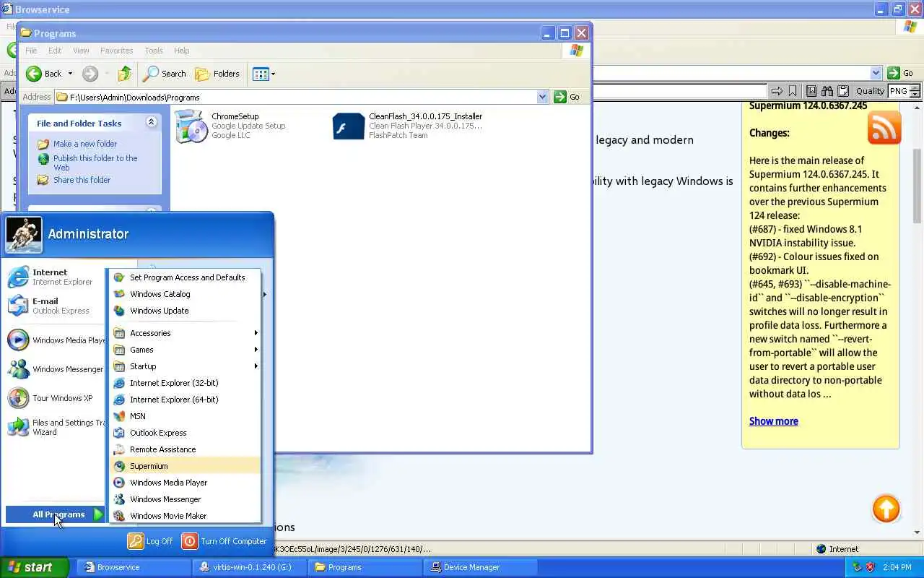924x578 pixels.
Task: Click the All Programs button
Action: pos(56,514)
